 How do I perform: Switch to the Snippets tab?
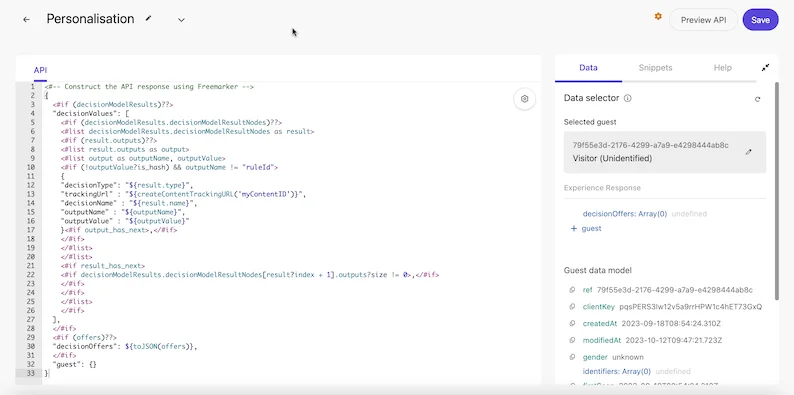click(x=655, y=67)
